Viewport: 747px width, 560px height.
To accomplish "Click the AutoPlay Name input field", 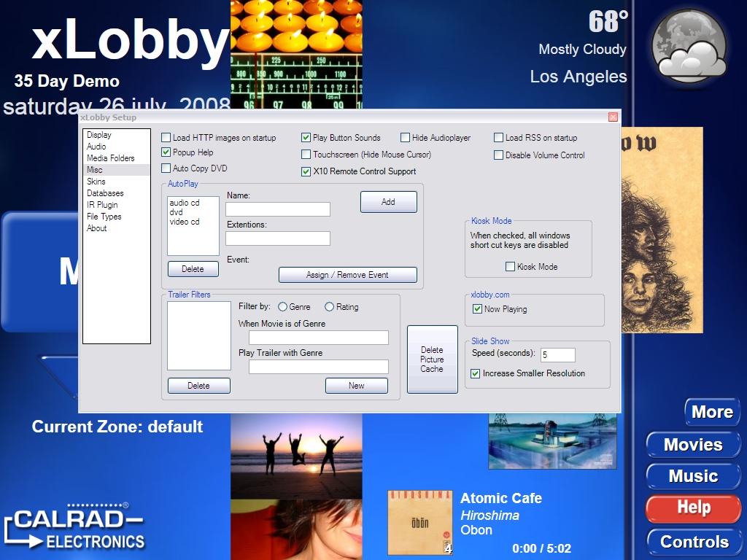I will pos(278,209).
